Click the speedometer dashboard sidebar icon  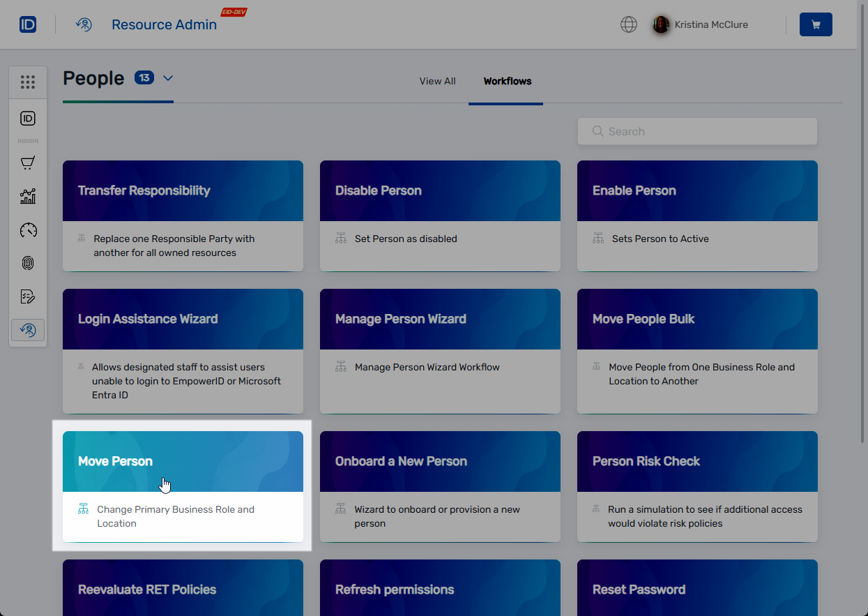[x=28, y=230]
